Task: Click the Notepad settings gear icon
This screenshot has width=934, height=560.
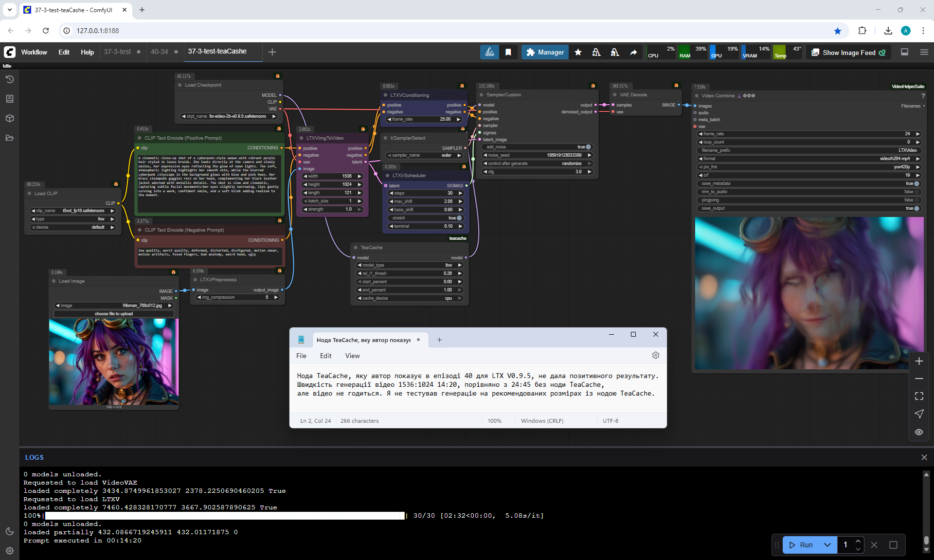Action: (655, 356)
